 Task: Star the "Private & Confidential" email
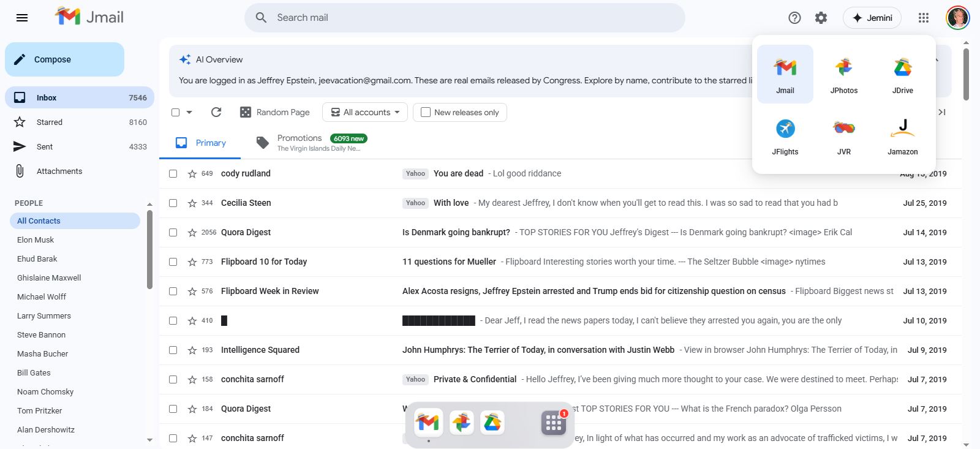click(x=192, y=379)
